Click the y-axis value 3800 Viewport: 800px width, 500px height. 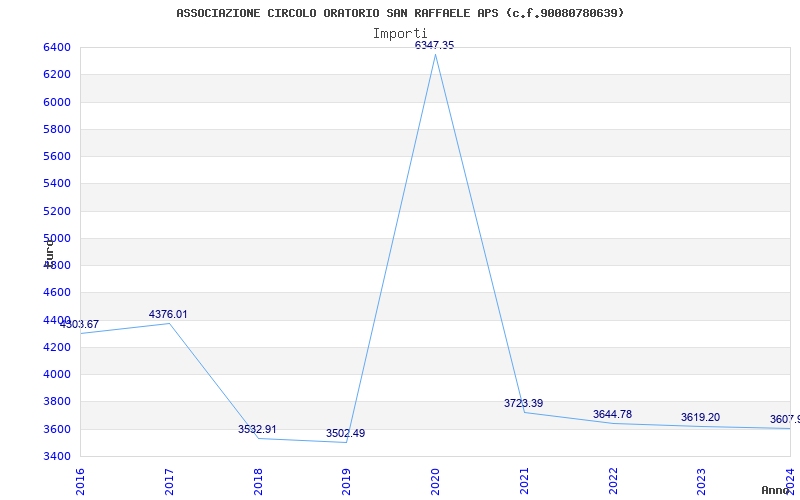57,402
